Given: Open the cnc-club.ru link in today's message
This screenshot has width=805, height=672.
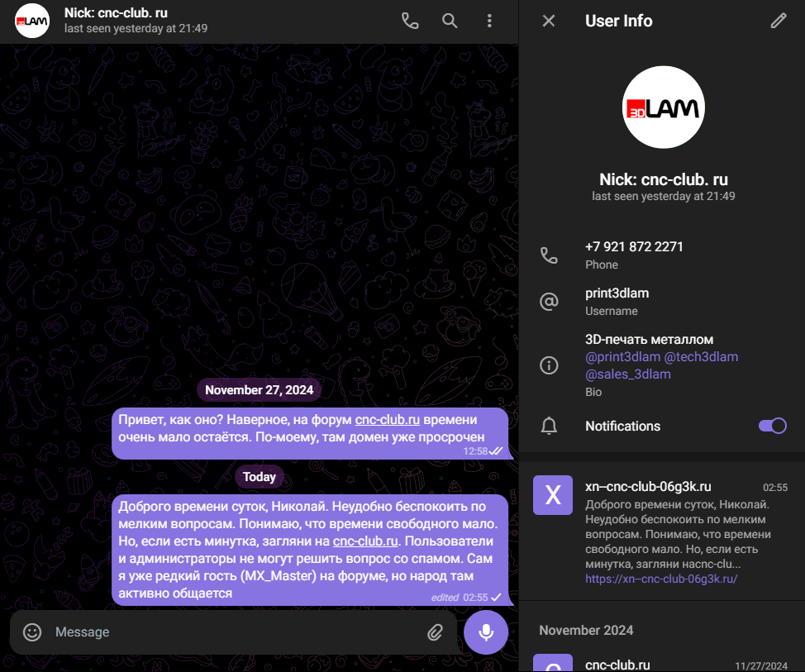Looking at the screenshot, I should 365,541.
